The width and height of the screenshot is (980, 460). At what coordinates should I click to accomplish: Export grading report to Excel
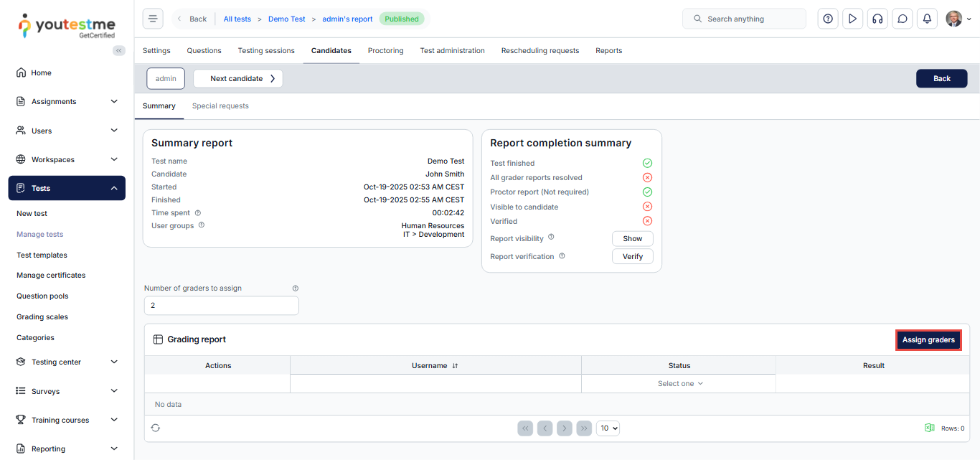(x=929, y=428)
